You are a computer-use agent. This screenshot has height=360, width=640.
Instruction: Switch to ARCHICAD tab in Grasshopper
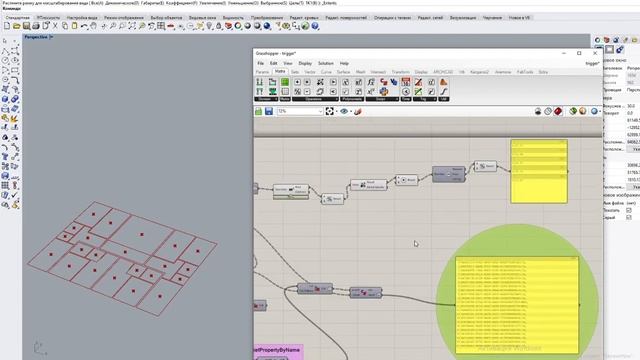[443, 72]
